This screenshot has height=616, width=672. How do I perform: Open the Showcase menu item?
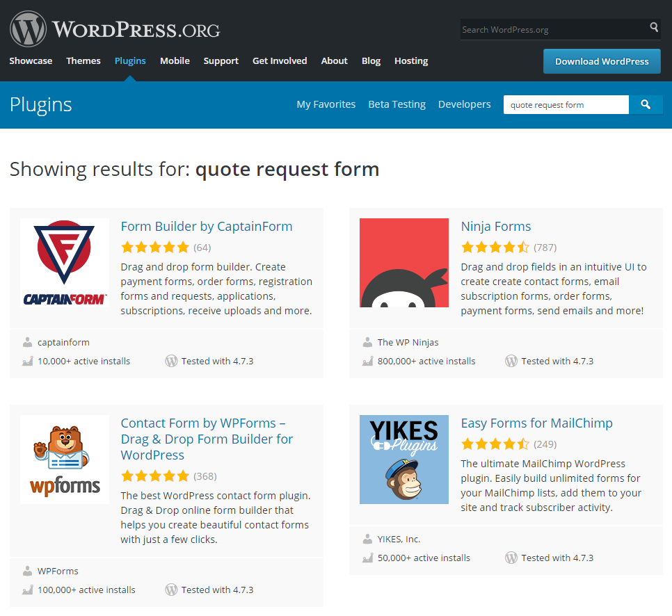pyautogui.click(x=31, y=60)
